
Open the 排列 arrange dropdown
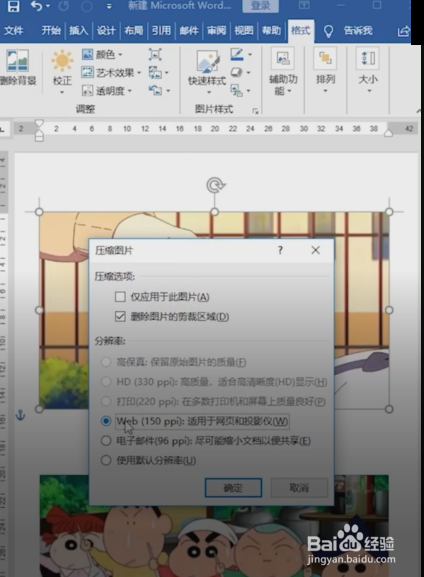pyautogui.click(x=325, y=71)
